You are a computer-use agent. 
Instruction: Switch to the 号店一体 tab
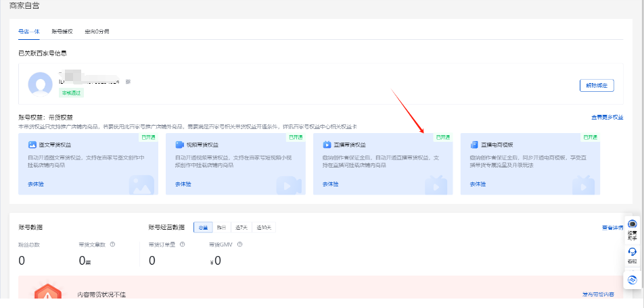tap(28, 32)
